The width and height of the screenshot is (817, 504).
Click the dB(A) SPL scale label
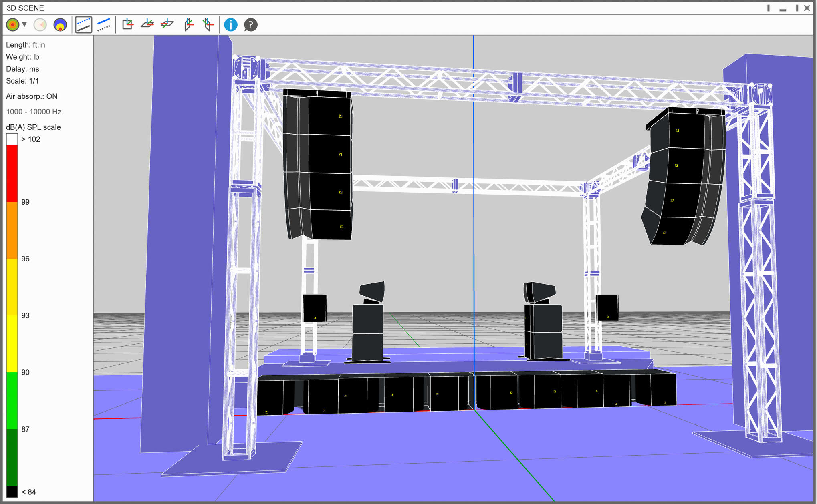tap(33, 127)
